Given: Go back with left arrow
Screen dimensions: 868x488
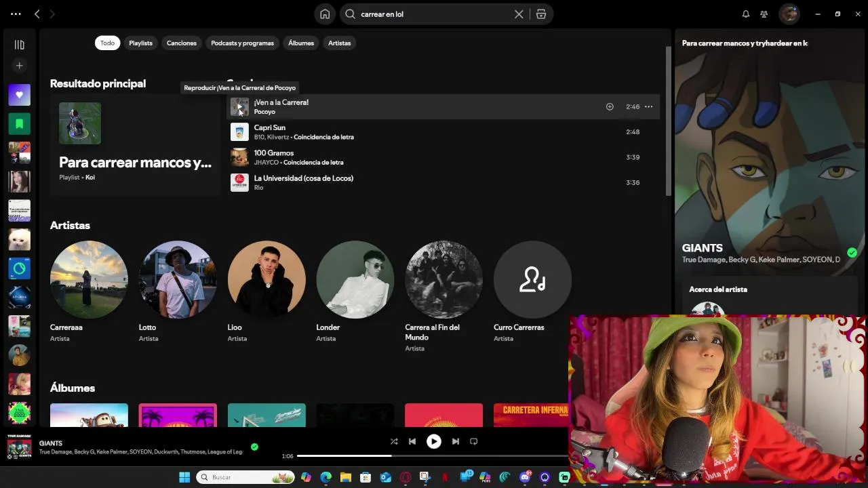Looking at the screenshot, I should (x=37, y=14).
